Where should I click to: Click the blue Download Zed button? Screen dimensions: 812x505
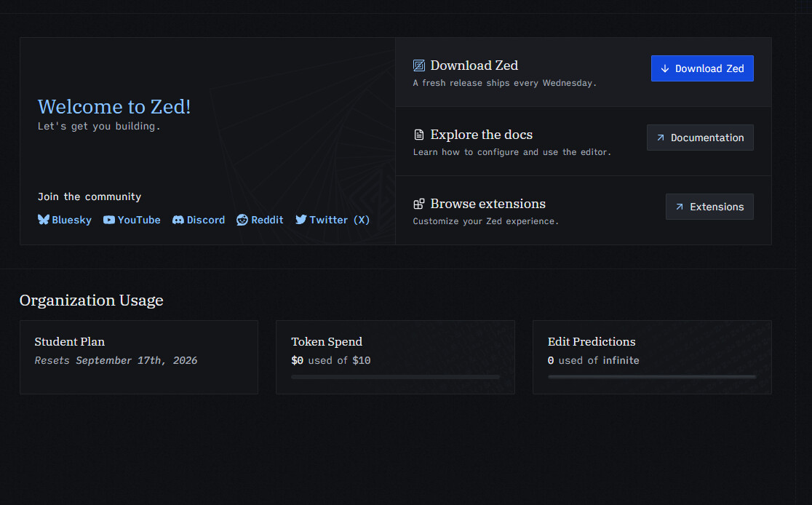[702, 68]
